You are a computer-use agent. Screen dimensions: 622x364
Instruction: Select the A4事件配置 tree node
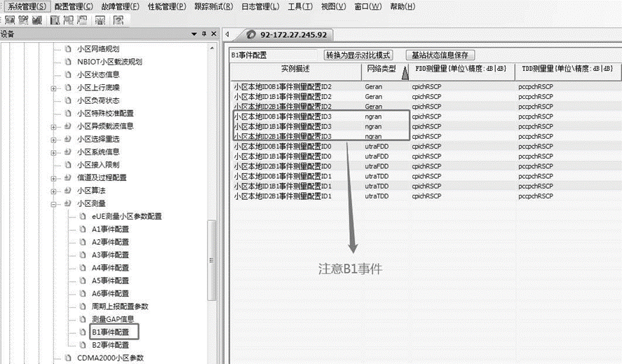tap(110, 268)
